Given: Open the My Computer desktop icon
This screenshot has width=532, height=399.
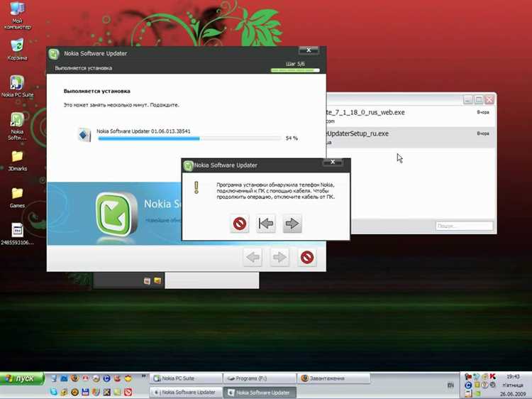Looking at the screenshot, I should (17, 16).
